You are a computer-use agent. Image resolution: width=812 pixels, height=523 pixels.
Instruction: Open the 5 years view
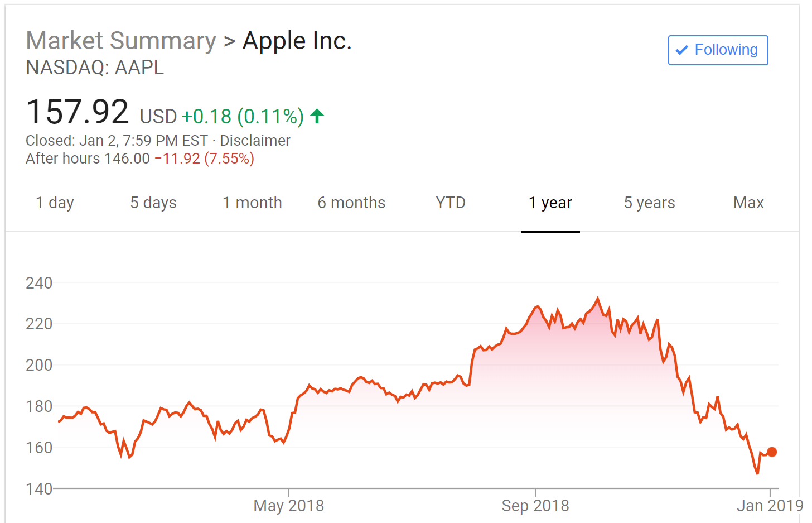point(649,203)
